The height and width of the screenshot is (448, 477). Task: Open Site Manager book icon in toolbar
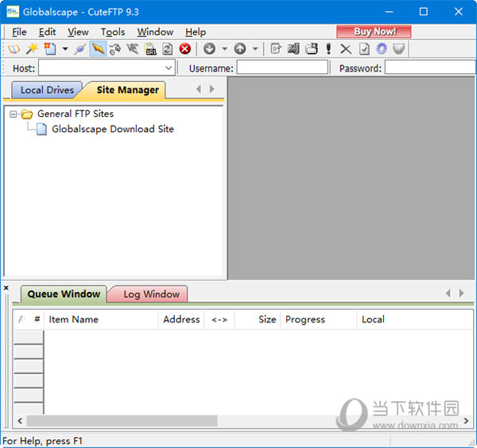14,49
